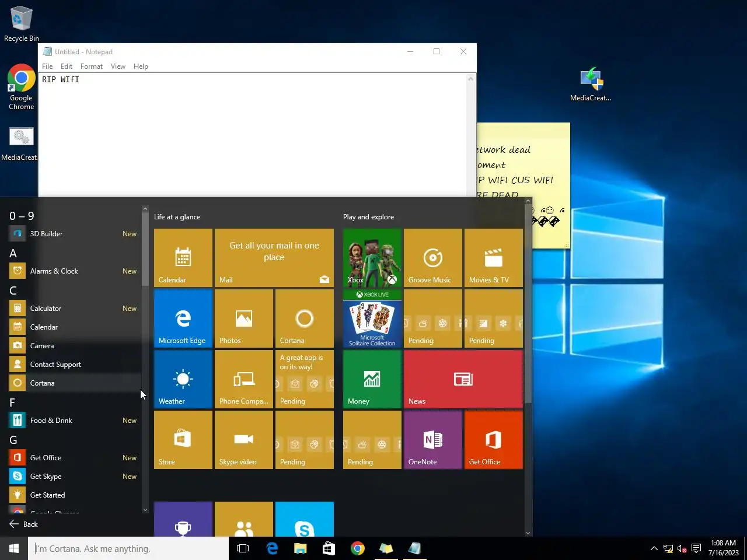
Task: Open Notepad Format menu
Action: click(92, 66)
